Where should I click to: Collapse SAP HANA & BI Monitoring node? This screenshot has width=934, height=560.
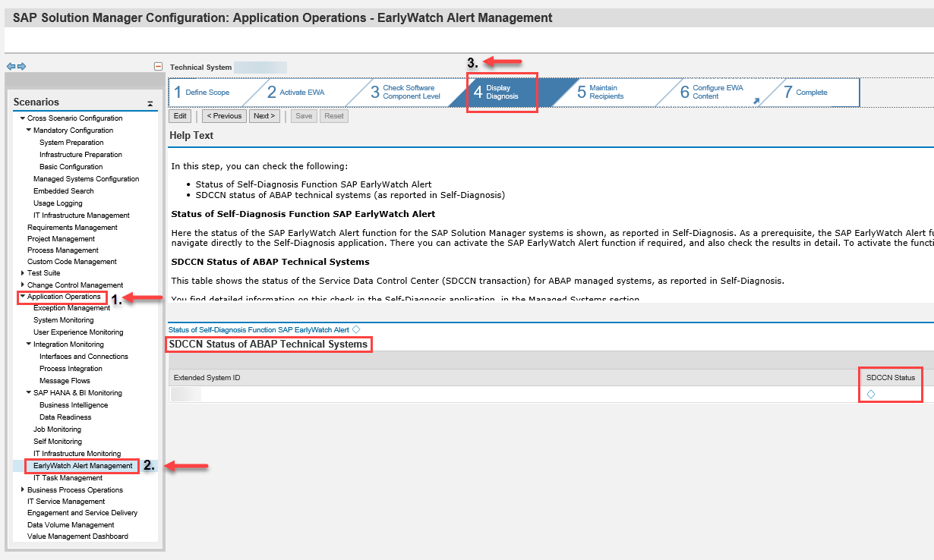point(29,393)
